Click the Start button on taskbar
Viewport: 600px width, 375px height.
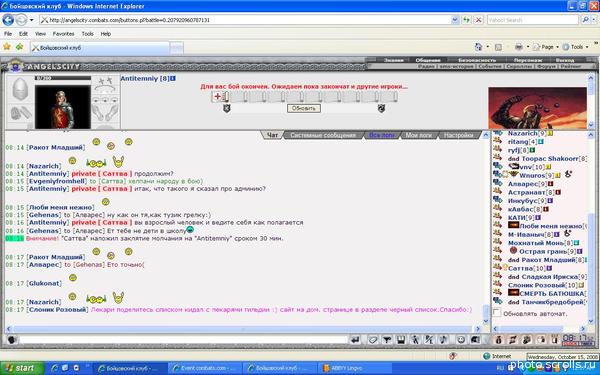[22, 368]
